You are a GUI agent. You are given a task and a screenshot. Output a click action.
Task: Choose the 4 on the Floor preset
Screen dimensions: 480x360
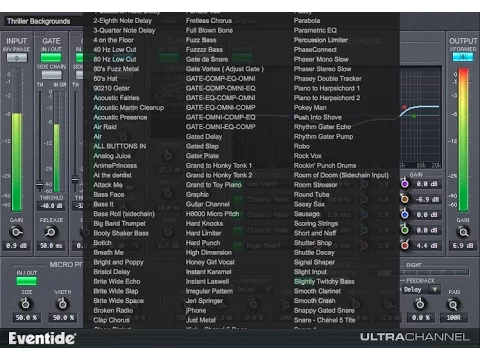pos(113,40)
